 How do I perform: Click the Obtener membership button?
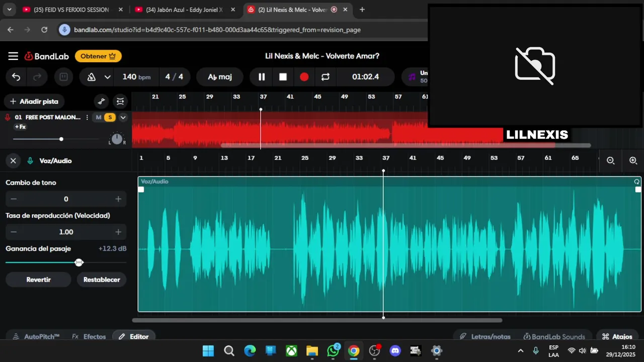(x=98, y=56)
